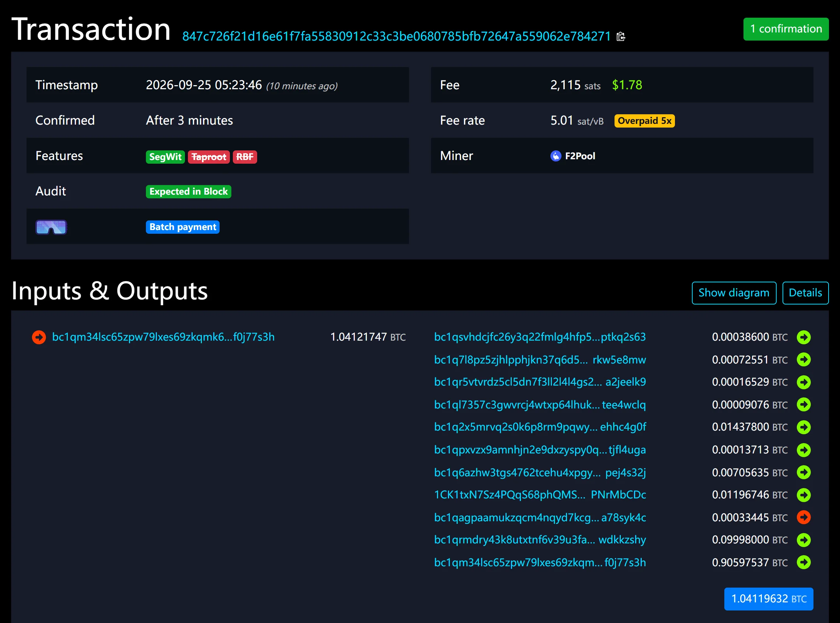Click the Overpaid 5x badge
This screenshot has width=840, height=623.
pyautogui.click(x=644, y=121)
